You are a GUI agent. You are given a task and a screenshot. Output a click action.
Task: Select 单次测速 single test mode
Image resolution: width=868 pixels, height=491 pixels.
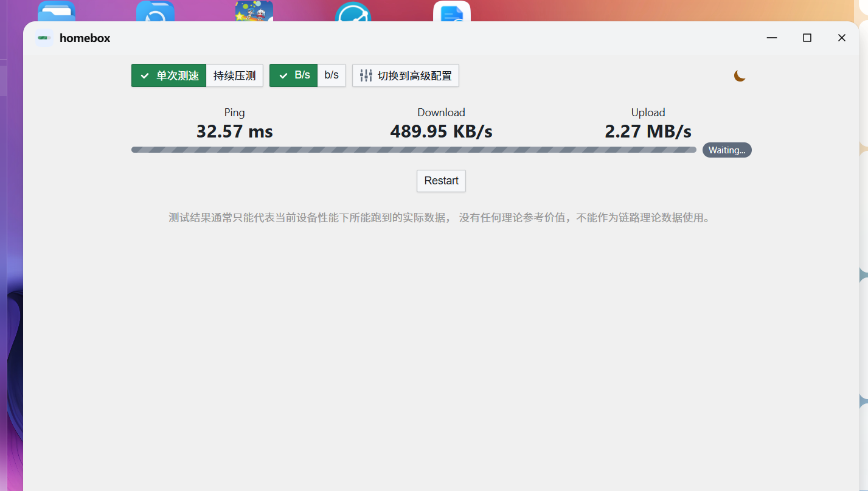click(x=169, y=75)
